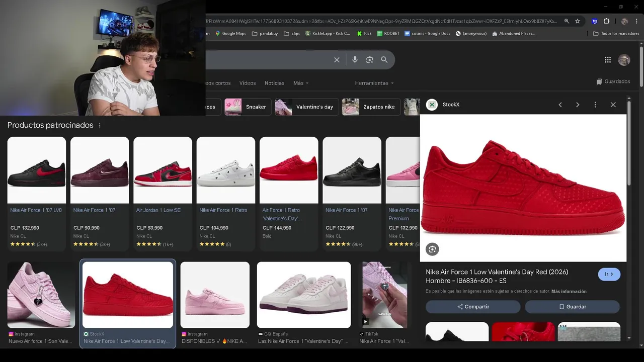Search inside image with Lens button
This screenshot has width=644, height=362.
coord(432,249)
